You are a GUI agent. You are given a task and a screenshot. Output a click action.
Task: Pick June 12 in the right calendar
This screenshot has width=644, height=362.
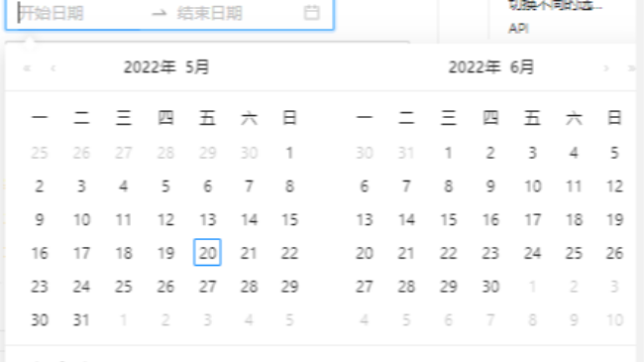[614, 185]
